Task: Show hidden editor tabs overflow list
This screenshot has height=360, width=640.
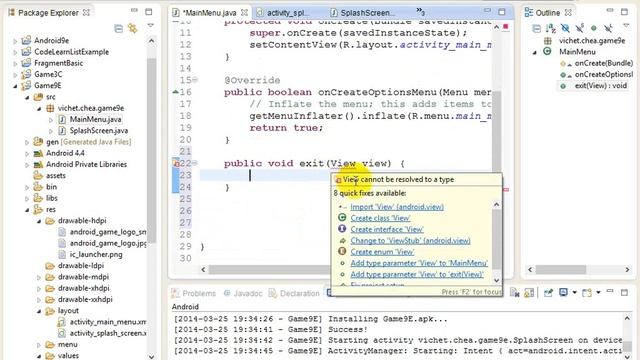Action: pos(420,11)
